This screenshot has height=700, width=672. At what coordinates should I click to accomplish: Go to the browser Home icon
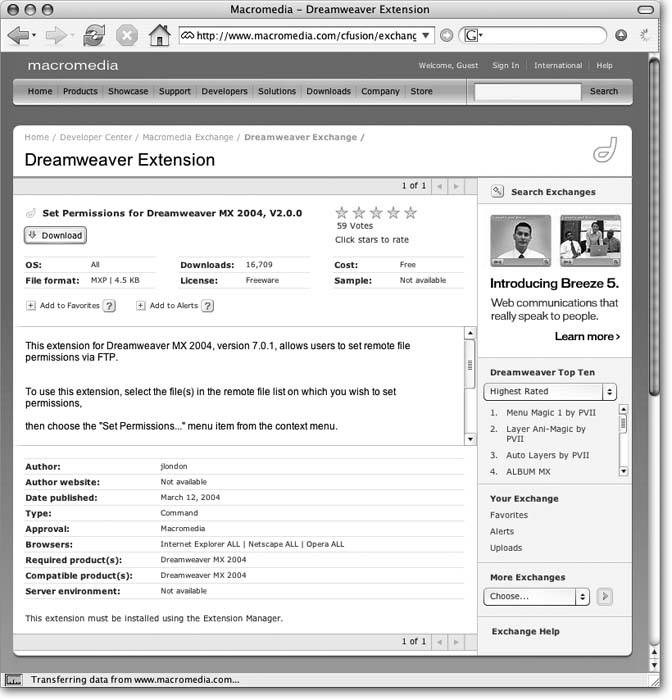[159, 36]
